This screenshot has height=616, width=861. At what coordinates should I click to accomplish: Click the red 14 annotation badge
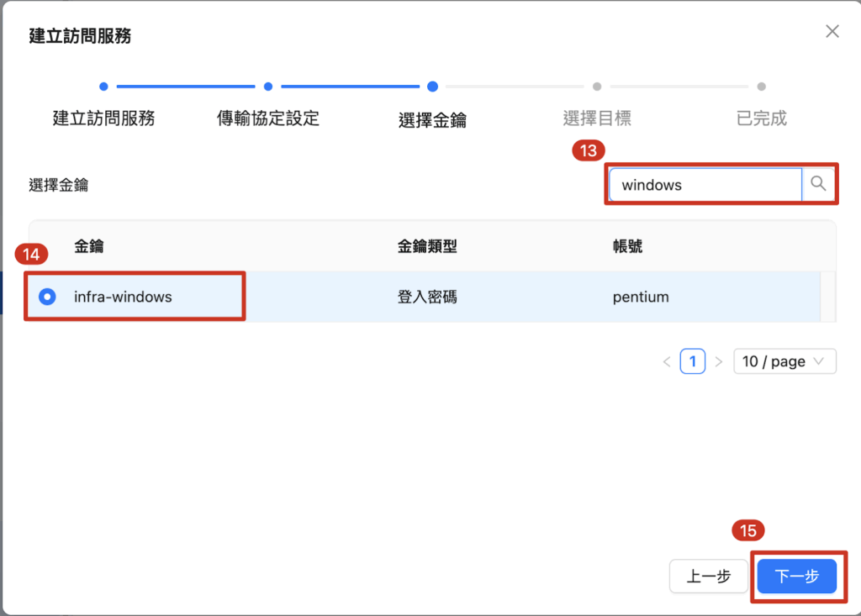[31, 255]
